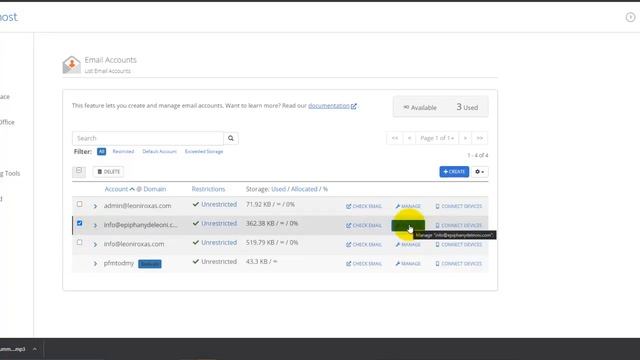Connect Devices for info@leoniroxas.com
The width and height of the screenshot is (640, 360).
pos(459,244)
